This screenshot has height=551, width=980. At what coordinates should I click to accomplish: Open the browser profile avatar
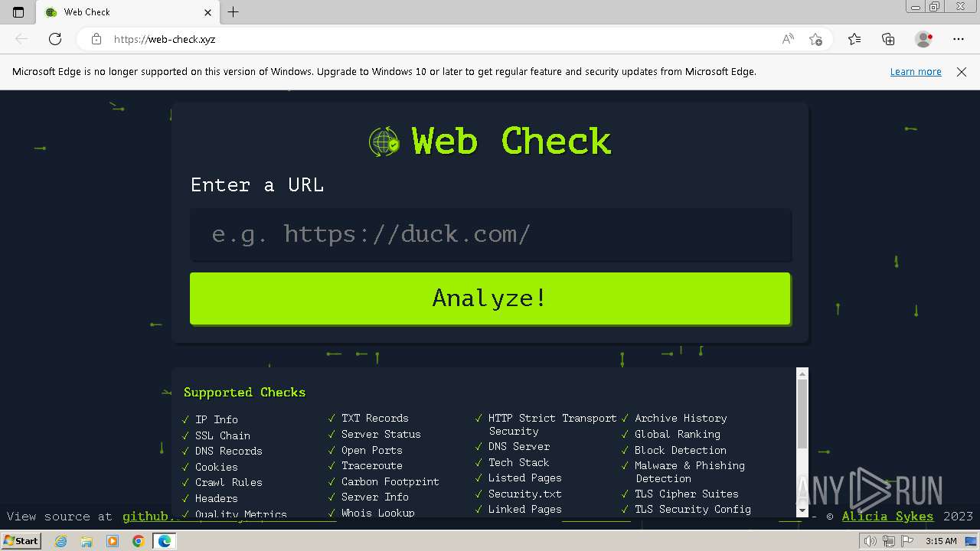click(x=924, y=39)
